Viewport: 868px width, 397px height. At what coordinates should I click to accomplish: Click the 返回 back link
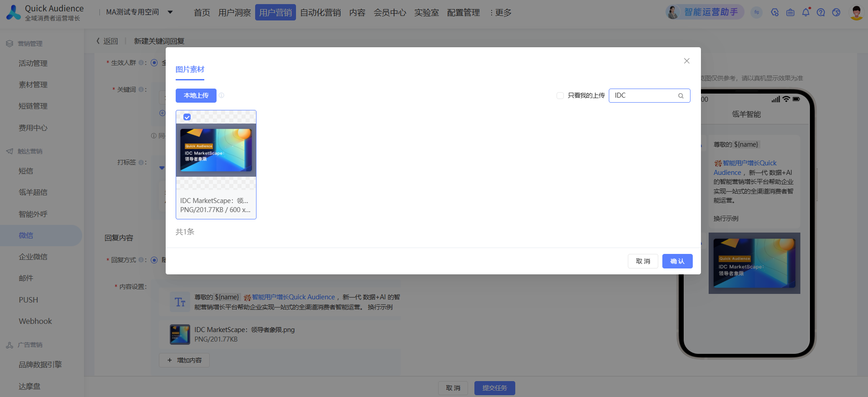(107, 41)
